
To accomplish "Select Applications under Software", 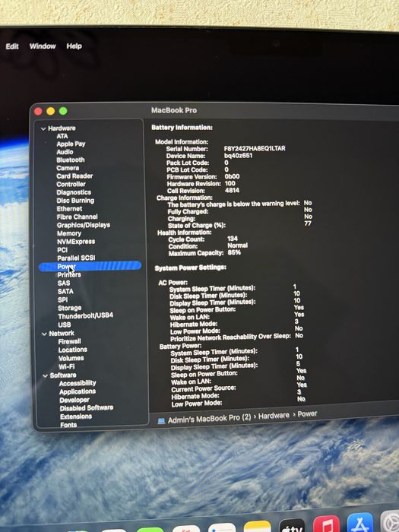I will pyautogui.click(x=78, y=391).
